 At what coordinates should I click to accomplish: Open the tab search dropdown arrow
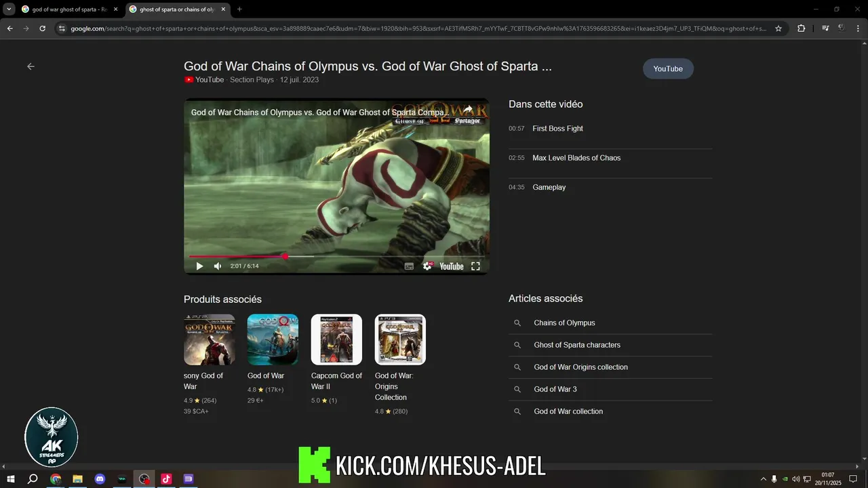pos(9,9)
